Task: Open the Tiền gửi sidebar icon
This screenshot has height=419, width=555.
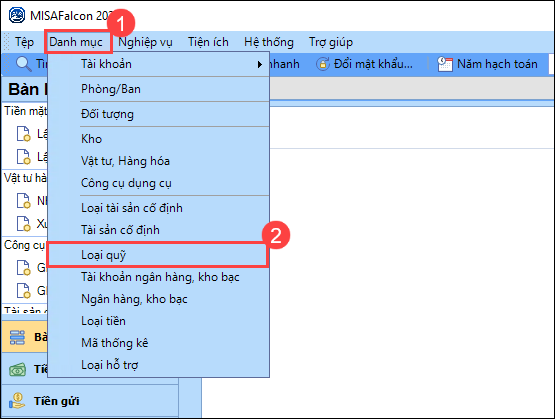Action: tap(17, 401)
